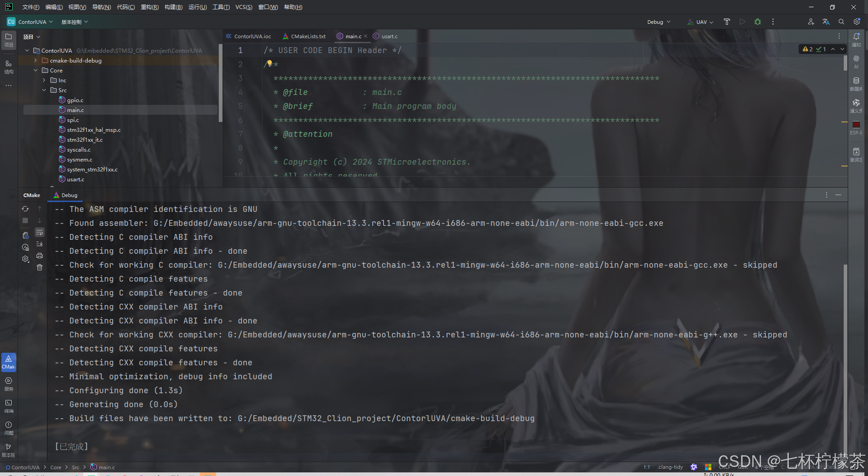Toggle scroll to end in console output
868x476 pixels.
[40, 243]
